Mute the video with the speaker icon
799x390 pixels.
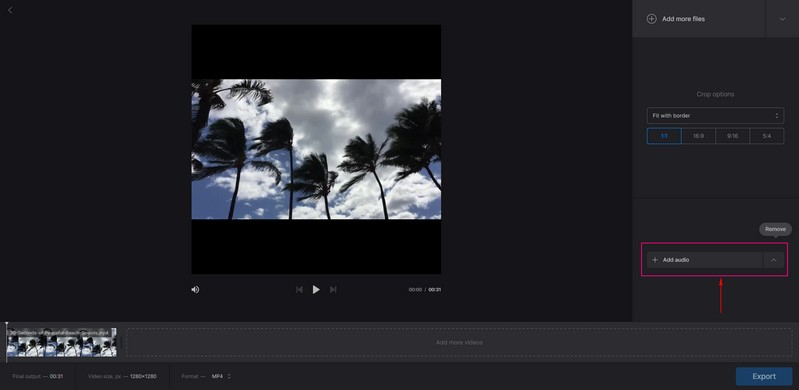click(x=195, y=290)
